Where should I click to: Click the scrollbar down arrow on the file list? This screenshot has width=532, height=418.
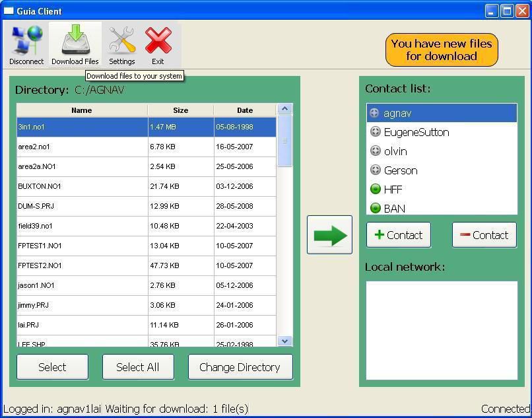point(284,341)
